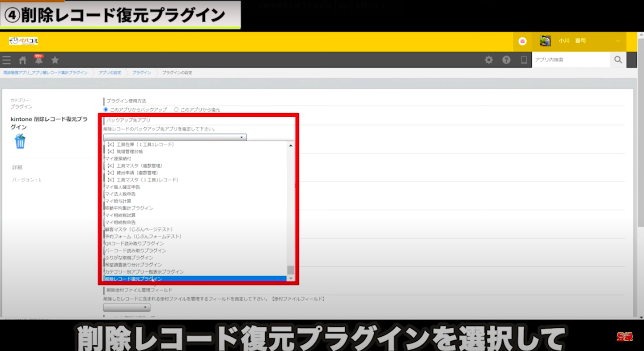Go to the home portal icon

(22, 60)
